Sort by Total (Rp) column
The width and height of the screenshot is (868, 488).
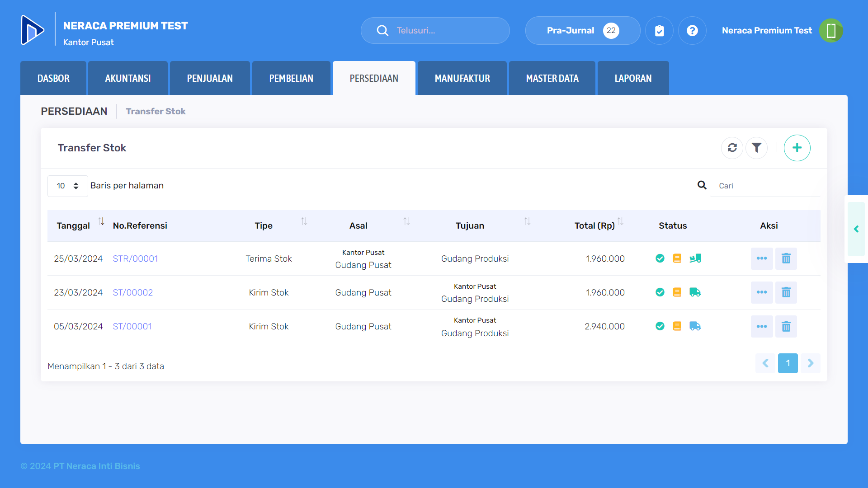tap(620, 221)
